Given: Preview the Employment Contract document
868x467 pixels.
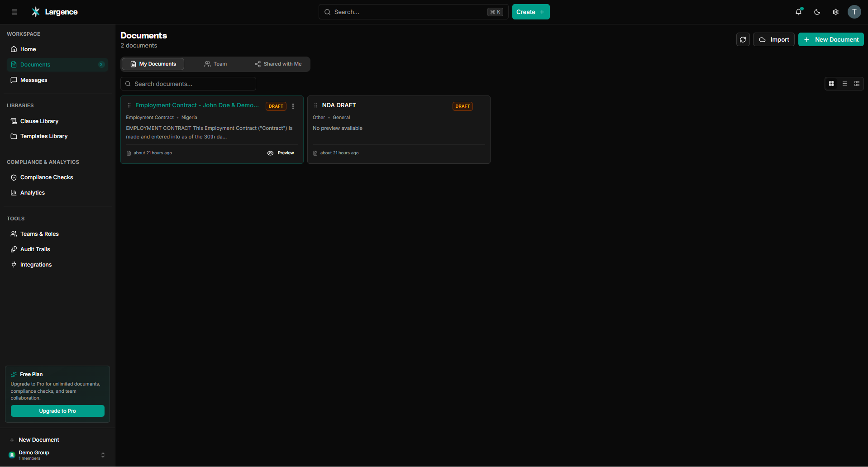Looking at the screenshot, I should tap(281, 153).
